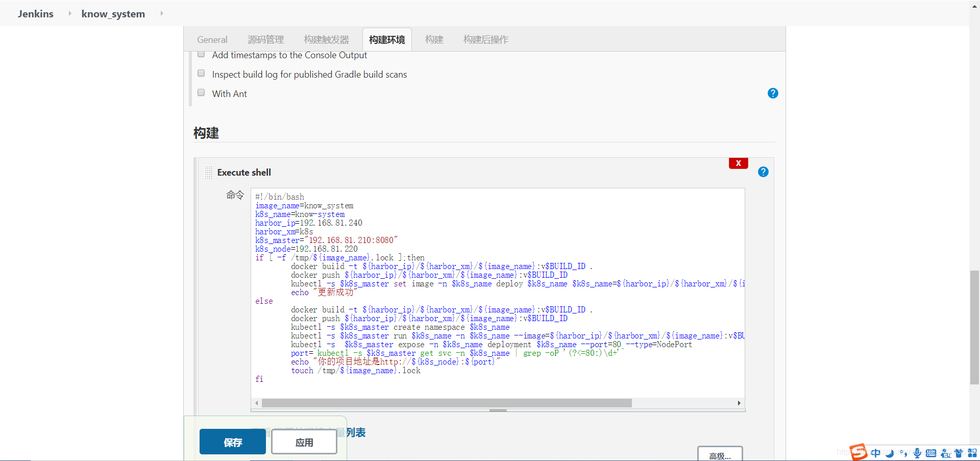This screenshot has height=461, width=980.
Task: Click the horizontal scrollbar of shell command
Action: [447, 403]
